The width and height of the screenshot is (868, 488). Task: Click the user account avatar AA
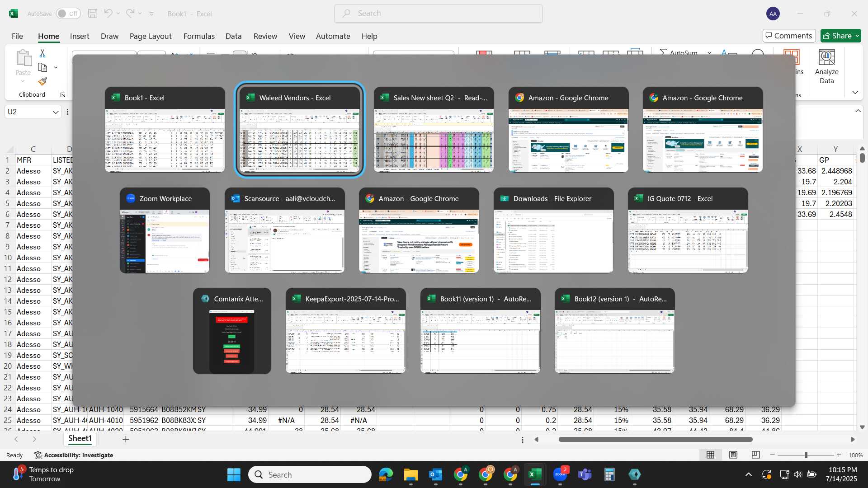pos(773,14)
